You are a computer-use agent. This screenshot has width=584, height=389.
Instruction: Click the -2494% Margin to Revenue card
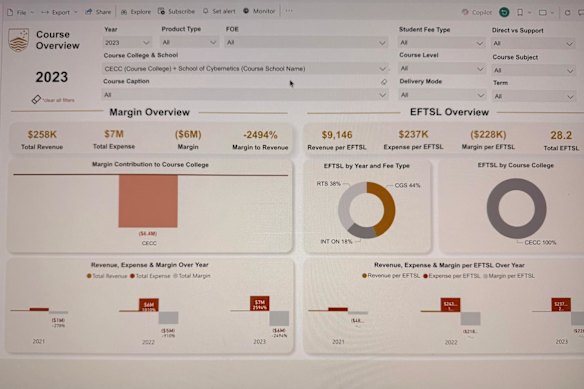point(260,140)
